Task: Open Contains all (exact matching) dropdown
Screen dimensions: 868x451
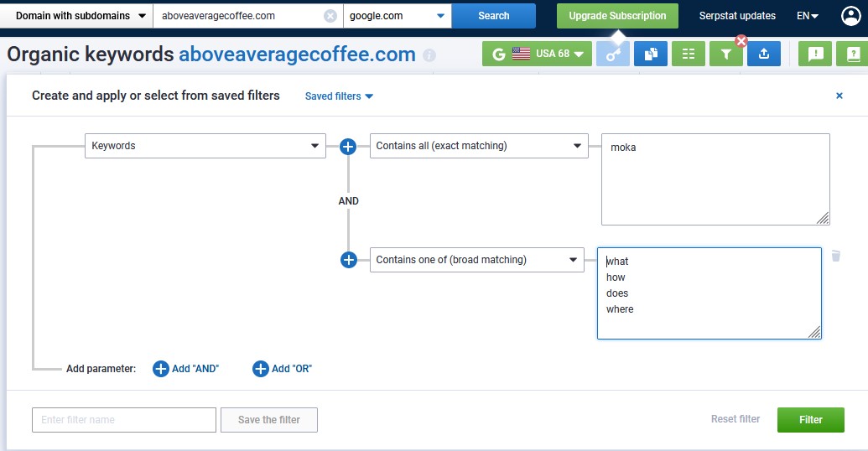Action: pos(479,146)
